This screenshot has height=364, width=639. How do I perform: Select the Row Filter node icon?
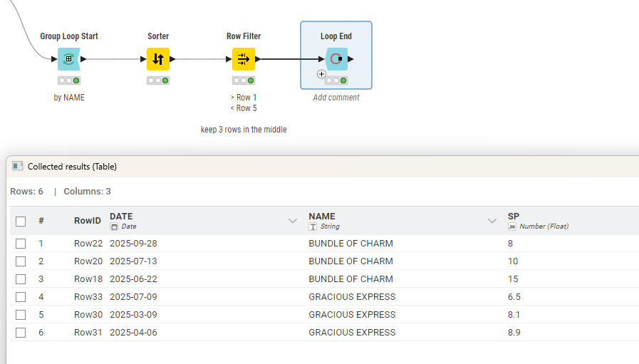coord(243,59)
